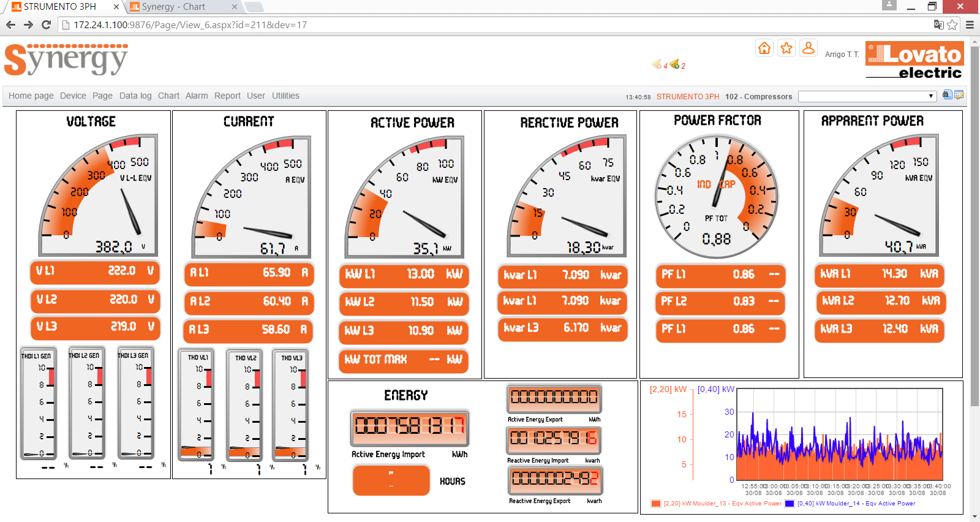
Task: View the 4 inactive alarms bell
Action: click(657, 64)
